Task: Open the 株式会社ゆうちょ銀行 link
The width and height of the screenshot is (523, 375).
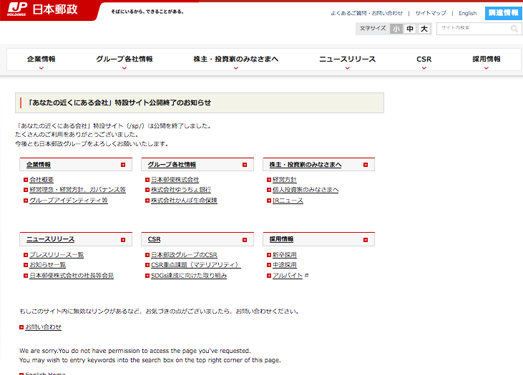Action: tap(181, 190)
